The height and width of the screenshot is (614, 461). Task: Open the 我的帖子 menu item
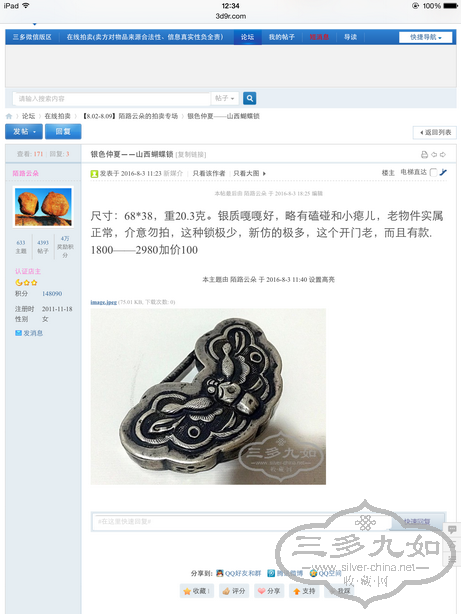point(281,37)
